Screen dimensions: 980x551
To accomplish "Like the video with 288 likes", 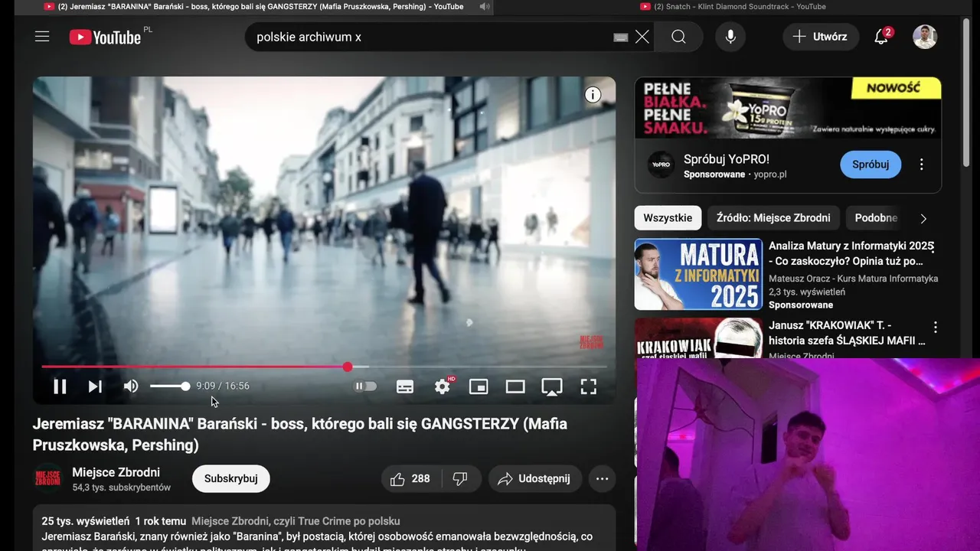I will [x=410, y=478].
